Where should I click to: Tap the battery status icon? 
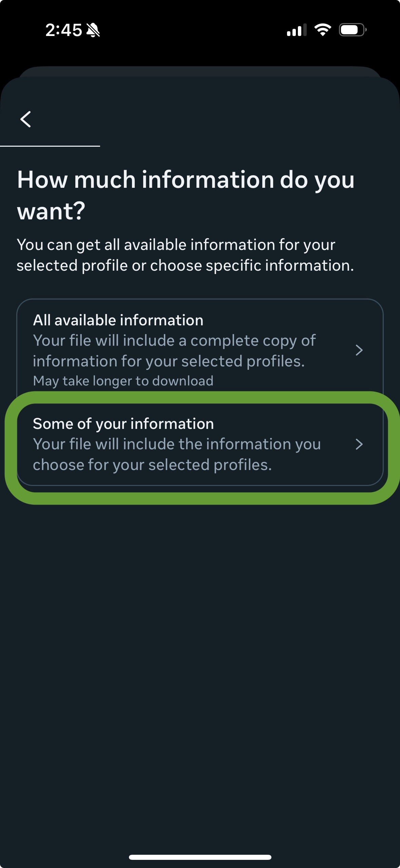click(x=352, y=30)
